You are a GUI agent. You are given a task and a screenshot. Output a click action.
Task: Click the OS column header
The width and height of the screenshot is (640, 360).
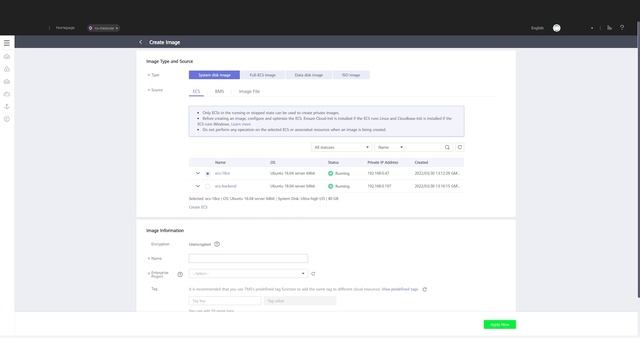click(x=273, y=162)
